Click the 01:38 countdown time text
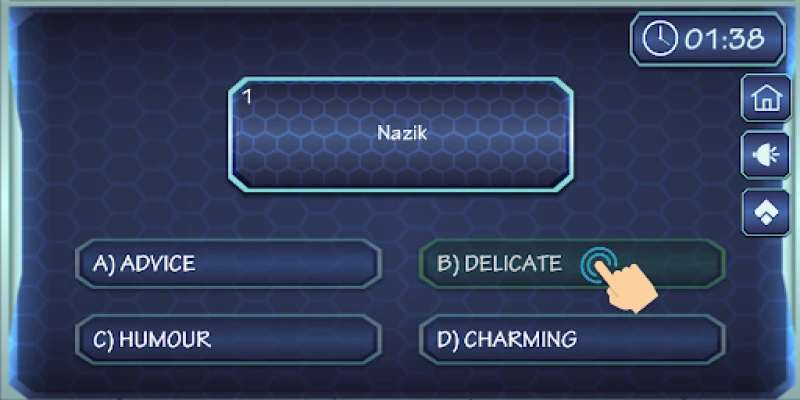This screenshot has width=800, height=400. 724,39
